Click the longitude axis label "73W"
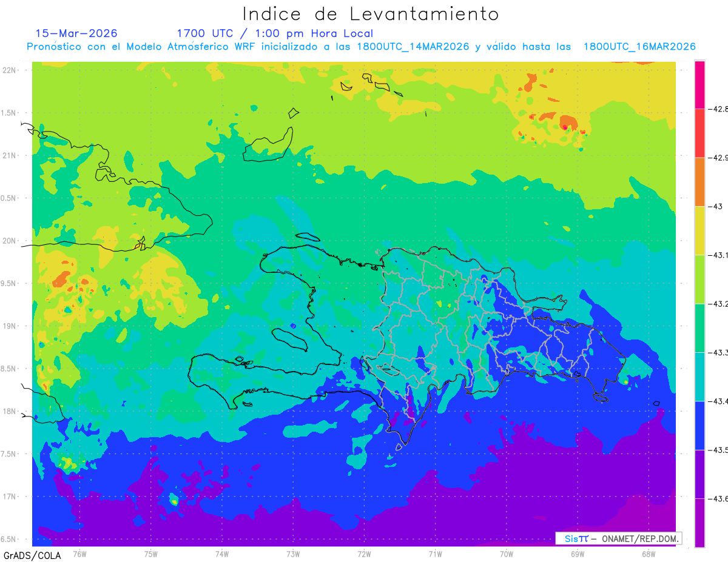The image size is (728, 562). click(293, 554)
